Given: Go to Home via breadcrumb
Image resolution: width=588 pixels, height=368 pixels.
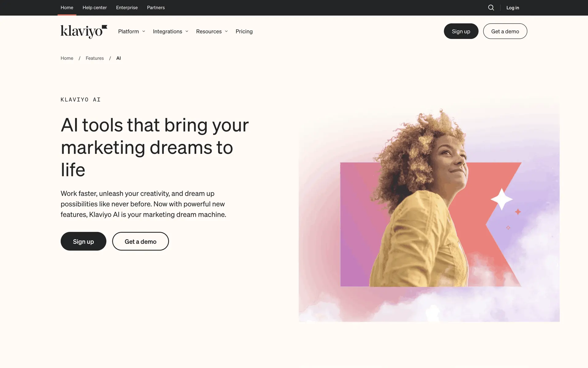Looking at the screenshot, I should pyautogui.click(x=67, y=58).
